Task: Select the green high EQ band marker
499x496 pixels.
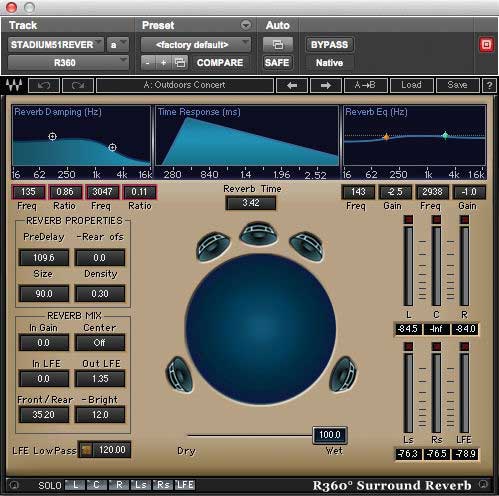Action: click(445, 135)
